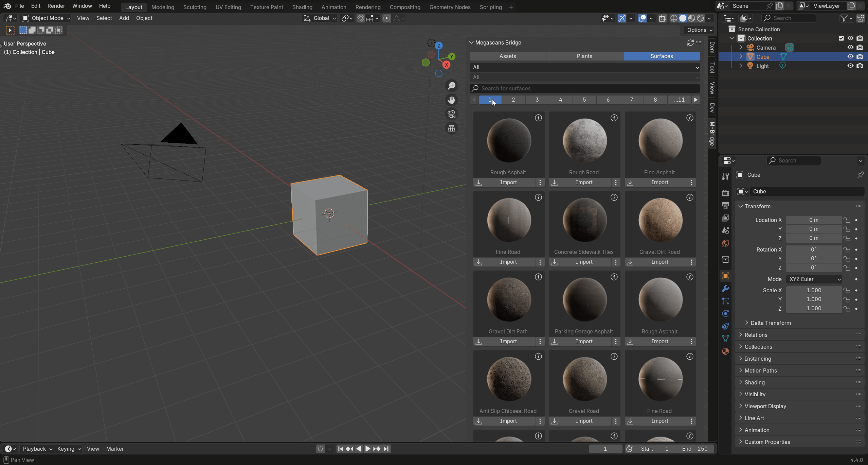Refresh the Megascans Bridge panel
Screen dimensions: 868x465
point(690,42)
